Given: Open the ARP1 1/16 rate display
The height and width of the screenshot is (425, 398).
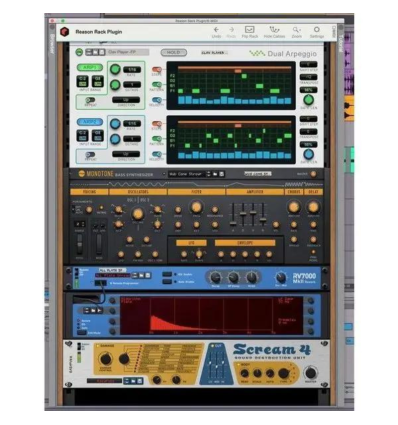Looking at the screenshot, I should pyautogui.click(x=132, y=70).
